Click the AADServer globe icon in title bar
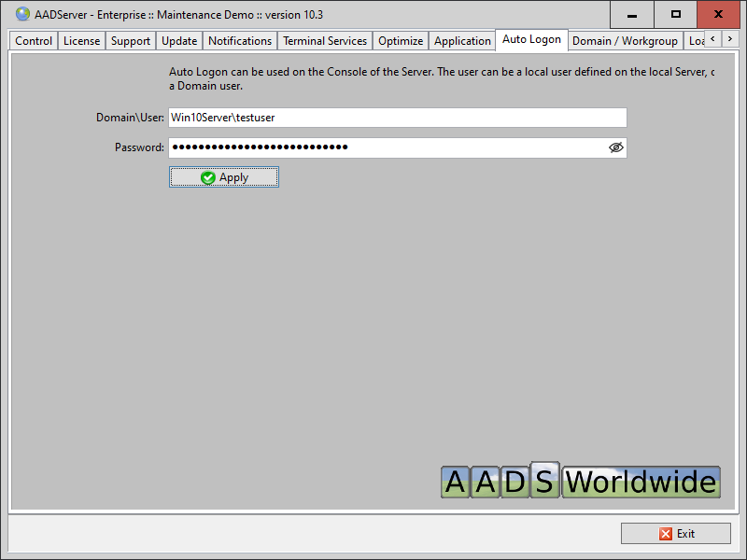 (x=22, y=14)
